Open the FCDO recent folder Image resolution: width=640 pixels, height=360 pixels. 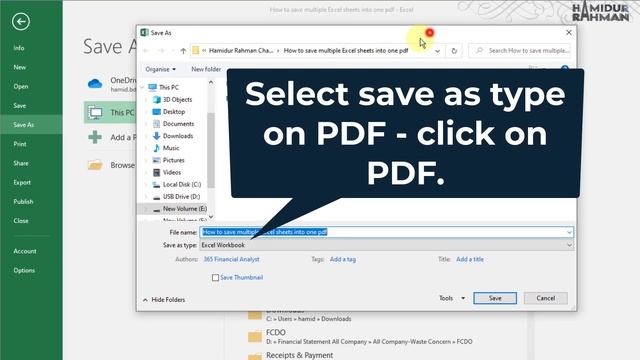pos(360,337)
